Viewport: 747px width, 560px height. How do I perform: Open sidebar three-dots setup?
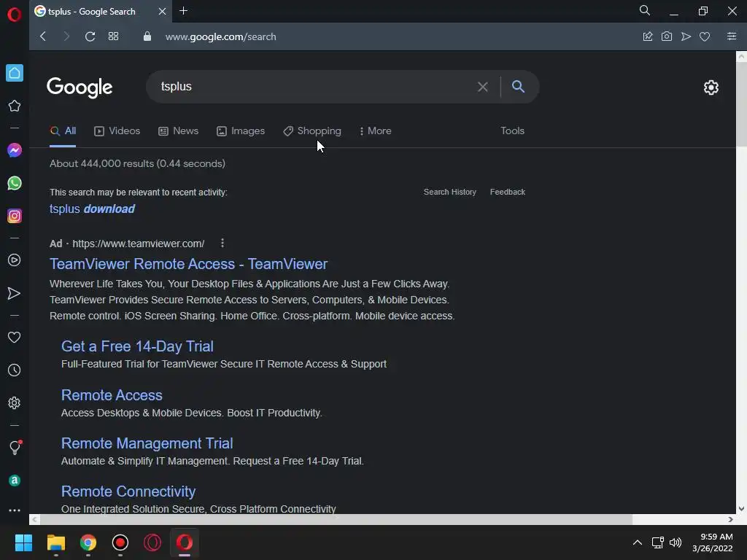(x=15, y=510)
